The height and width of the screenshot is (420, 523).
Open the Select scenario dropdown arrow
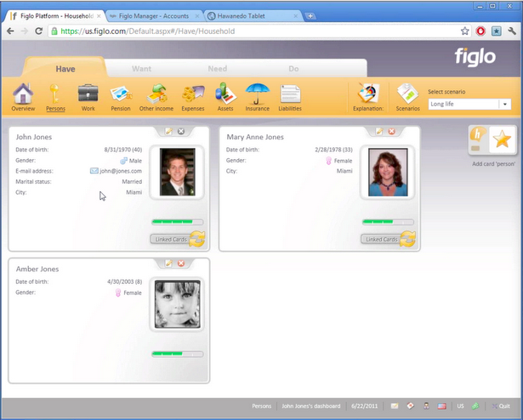(505, 104)
